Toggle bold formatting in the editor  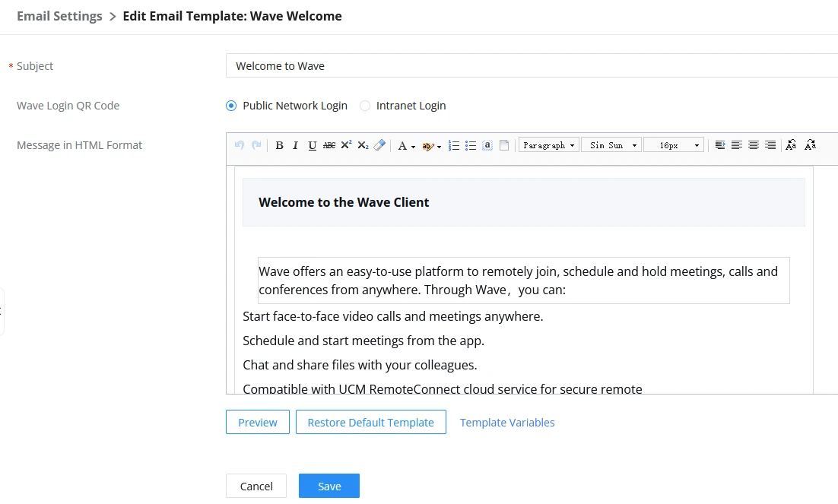point(279,145)
